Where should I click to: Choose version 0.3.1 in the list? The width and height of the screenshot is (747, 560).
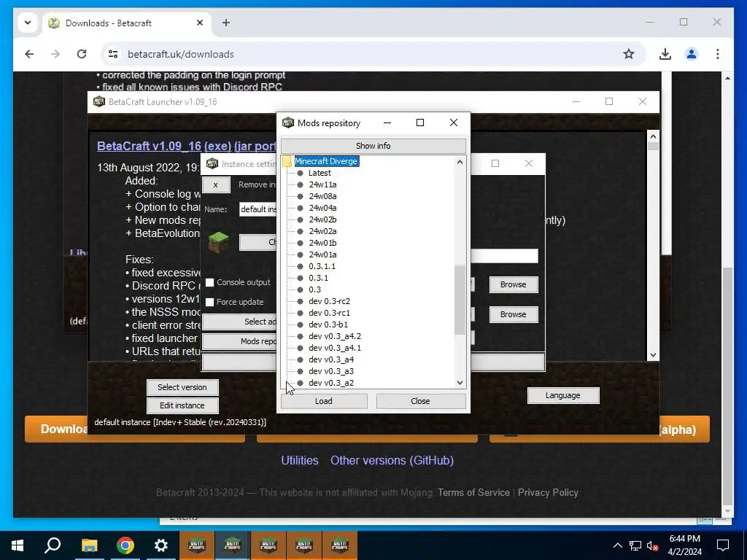pos(318,278)
